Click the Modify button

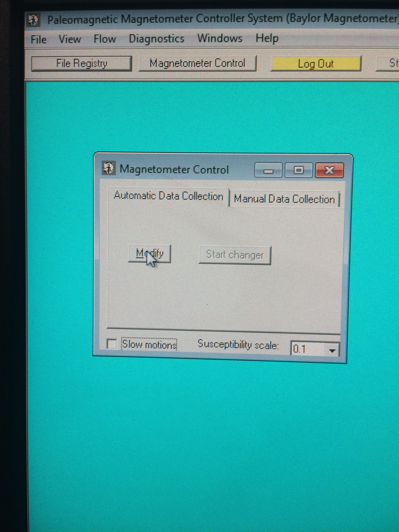pos(149,254)
